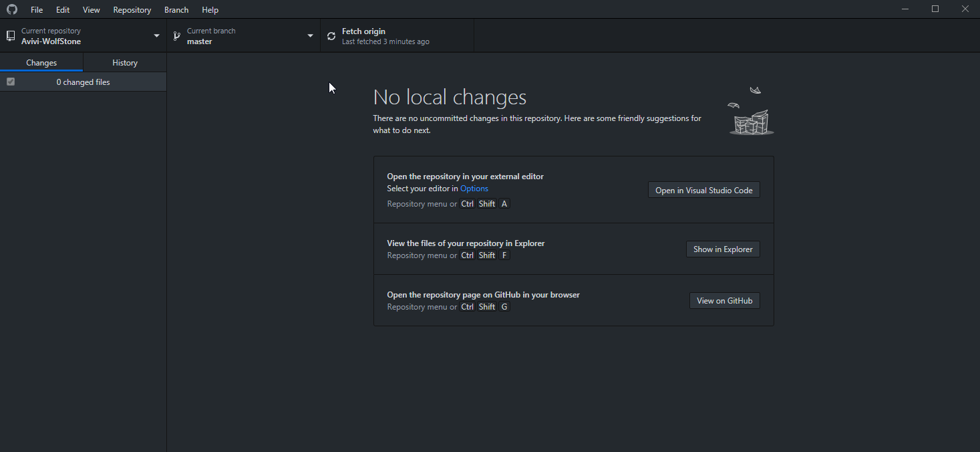Viewport: 980px width, 452px height.
Task: Click the F key shortcut hint
Action: [504, 255]
